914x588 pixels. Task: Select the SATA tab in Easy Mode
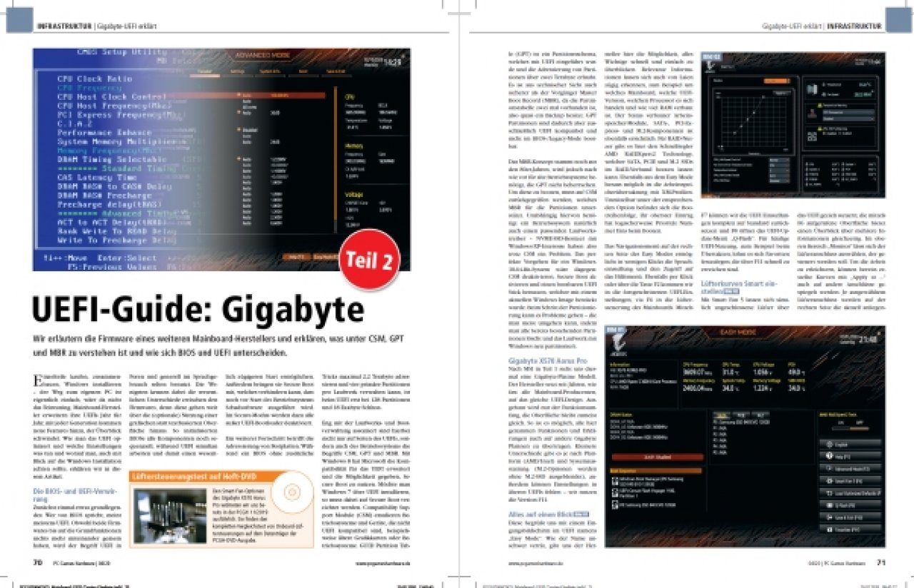coord(722,415)
